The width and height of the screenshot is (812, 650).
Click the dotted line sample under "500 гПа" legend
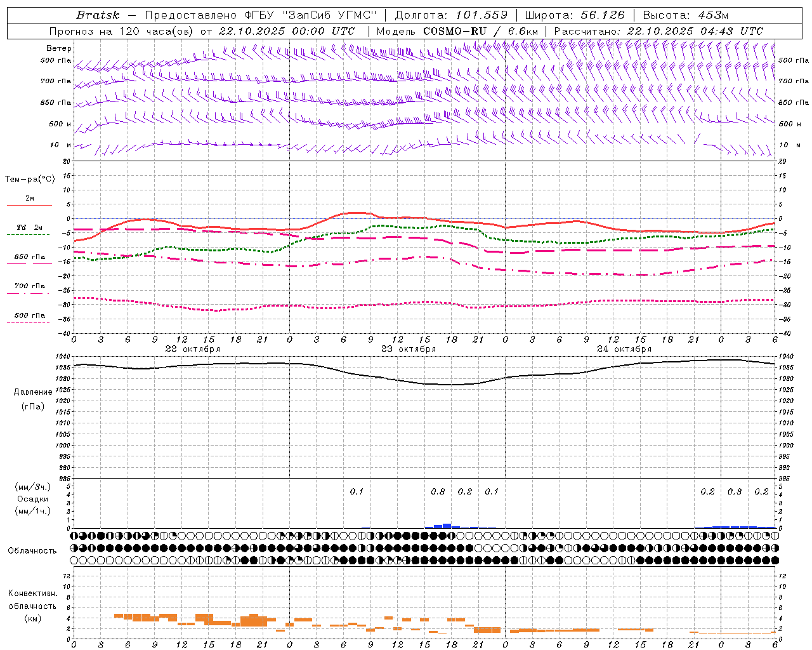point(28,323)
